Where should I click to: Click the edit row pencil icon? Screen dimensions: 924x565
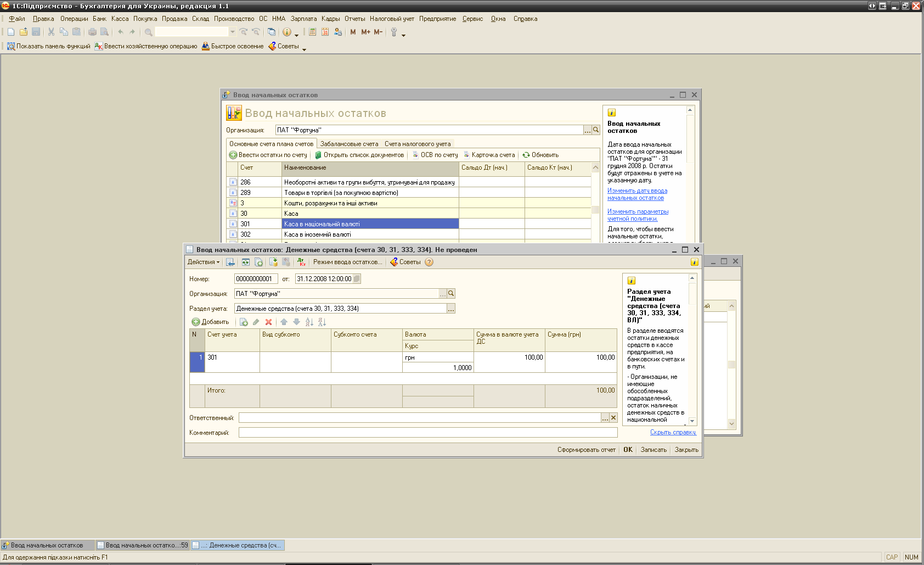point(256,322)
